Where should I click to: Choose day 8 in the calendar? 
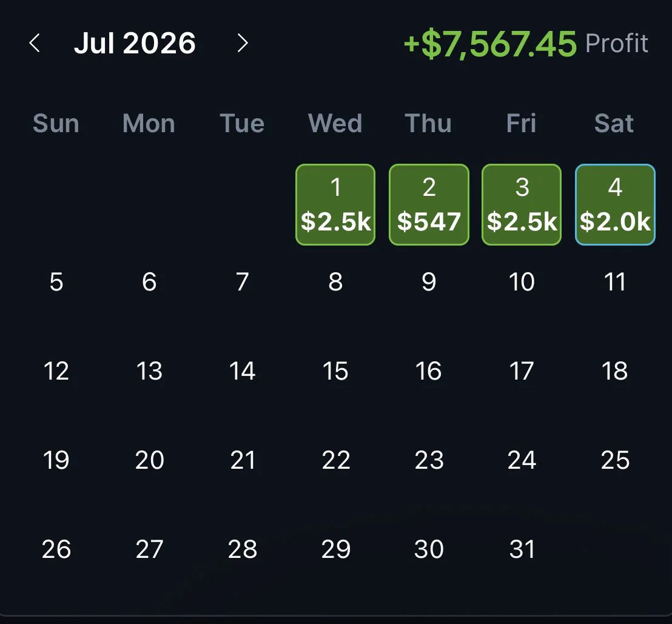[x=335, y=282]
